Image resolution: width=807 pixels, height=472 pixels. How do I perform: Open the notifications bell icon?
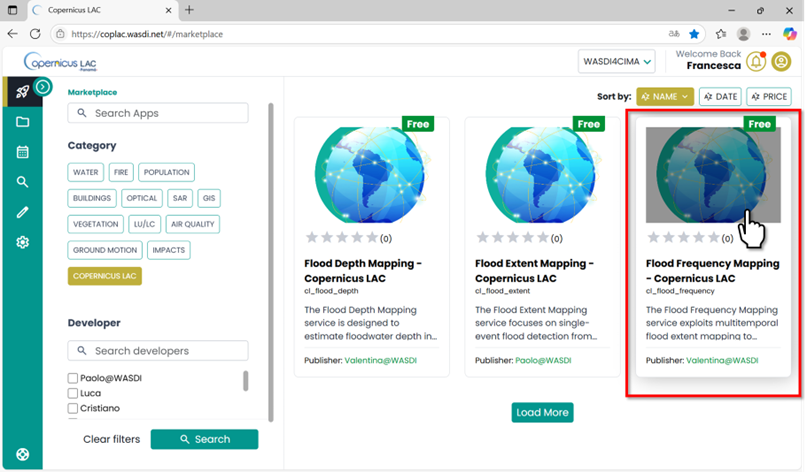coord(756,61)
